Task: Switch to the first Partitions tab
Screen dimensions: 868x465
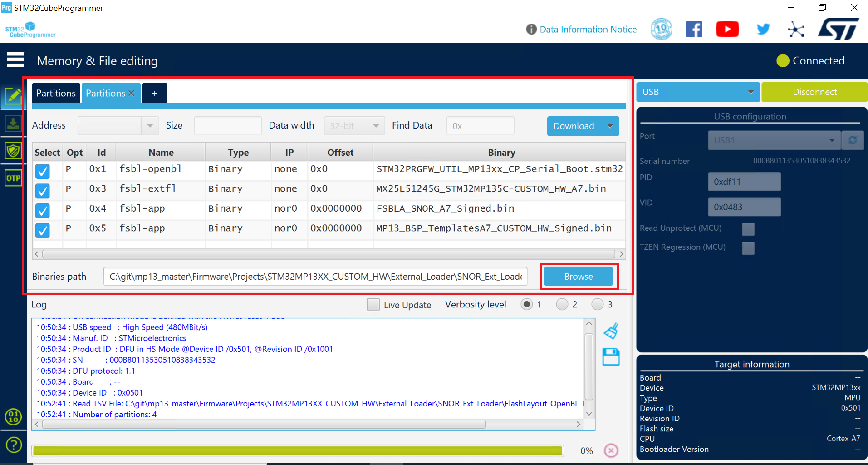Action: pyautogui.click(x=56, y=93)
